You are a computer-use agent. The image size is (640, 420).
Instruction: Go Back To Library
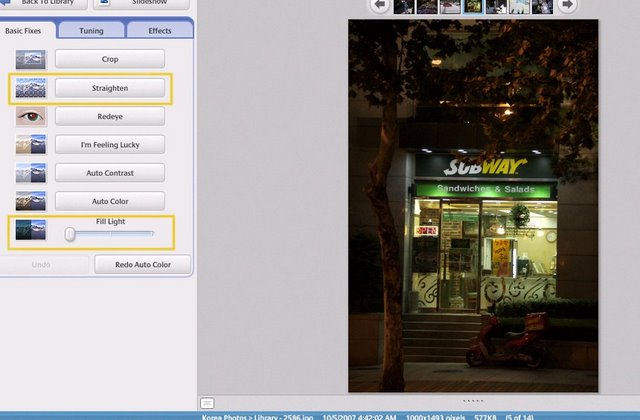[43, 3]
